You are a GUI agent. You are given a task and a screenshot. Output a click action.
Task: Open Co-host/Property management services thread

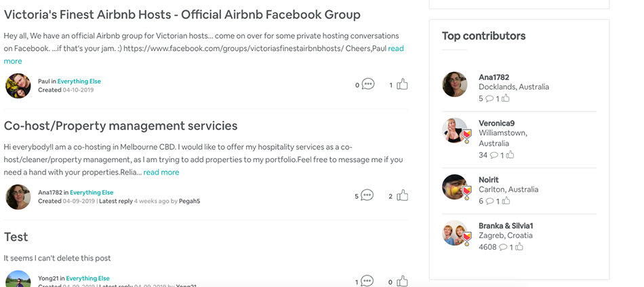[x=121, y=126]
